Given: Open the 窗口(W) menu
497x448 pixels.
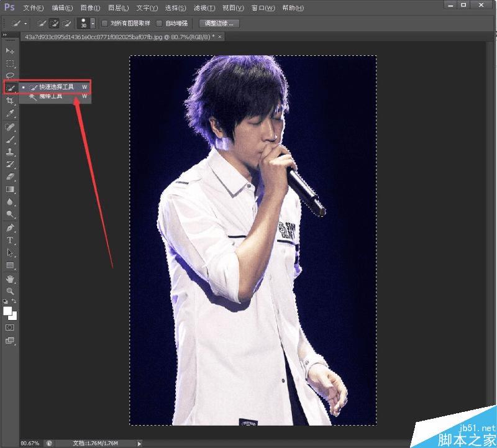Looking at the screenshot, I should click(x=263, y=8).
